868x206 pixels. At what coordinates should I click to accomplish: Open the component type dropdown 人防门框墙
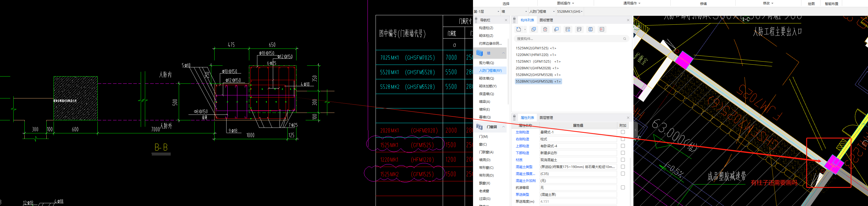point(542,11)
